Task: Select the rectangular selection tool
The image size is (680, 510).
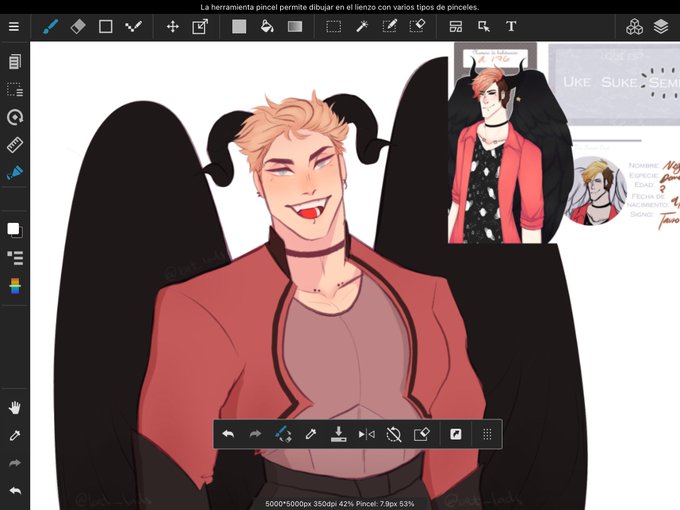Action: 333,26
